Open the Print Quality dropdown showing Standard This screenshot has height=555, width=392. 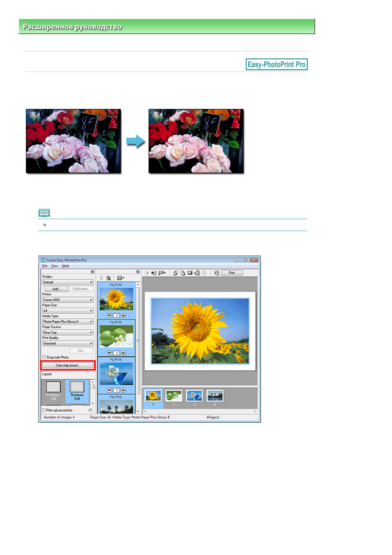coord(68,343)
